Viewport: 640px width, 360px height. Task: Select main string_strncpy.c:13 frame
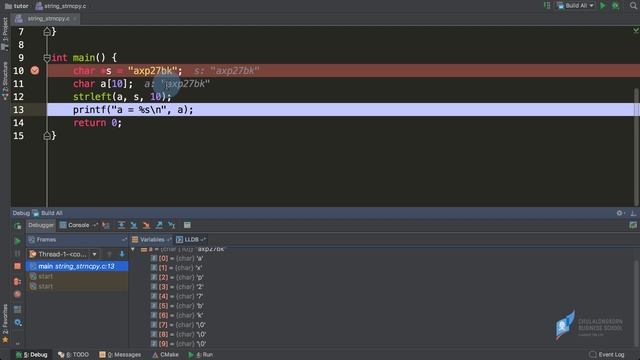point(77,266)
